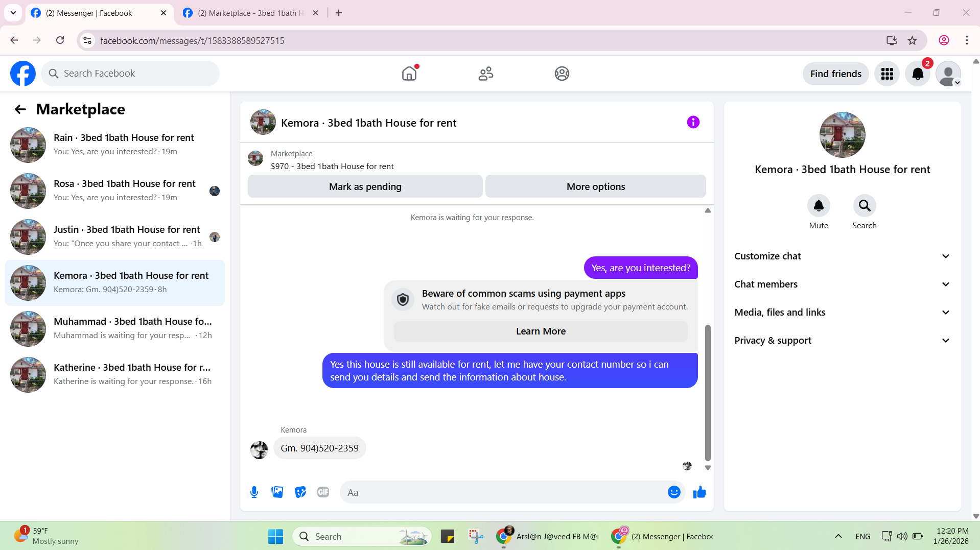Send a voice clip microphone icon
The image size is (980, 550).
pos(254,492)
